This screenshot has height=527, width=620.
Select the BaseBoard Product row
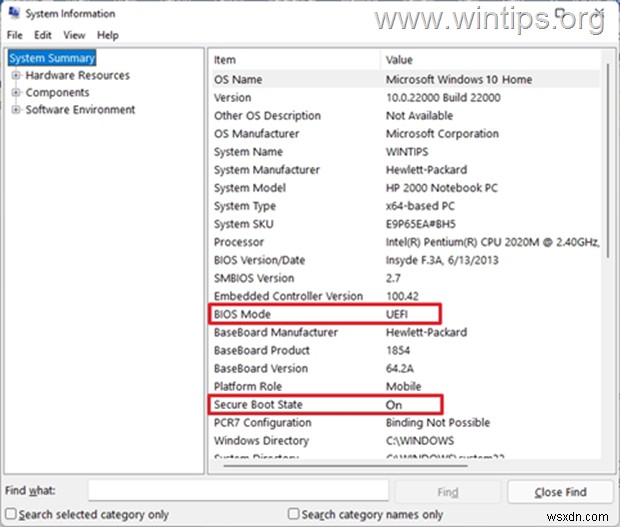(x=405, y=350)
